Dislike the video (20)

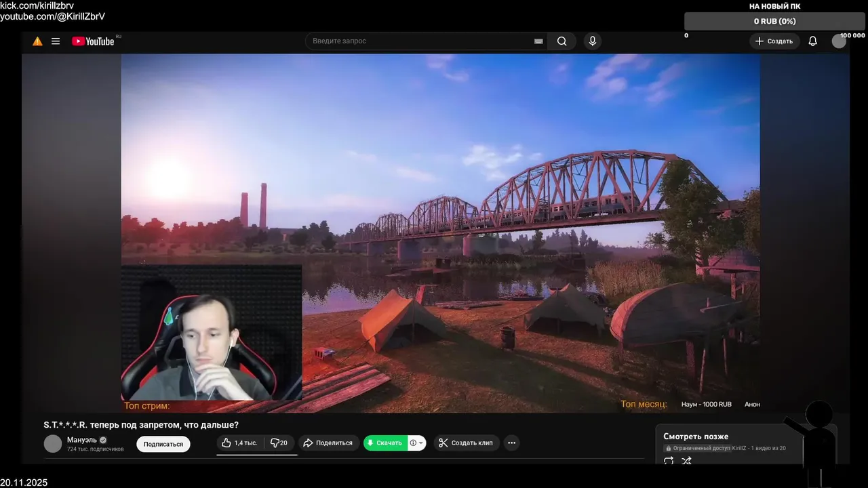click(279, 443)
